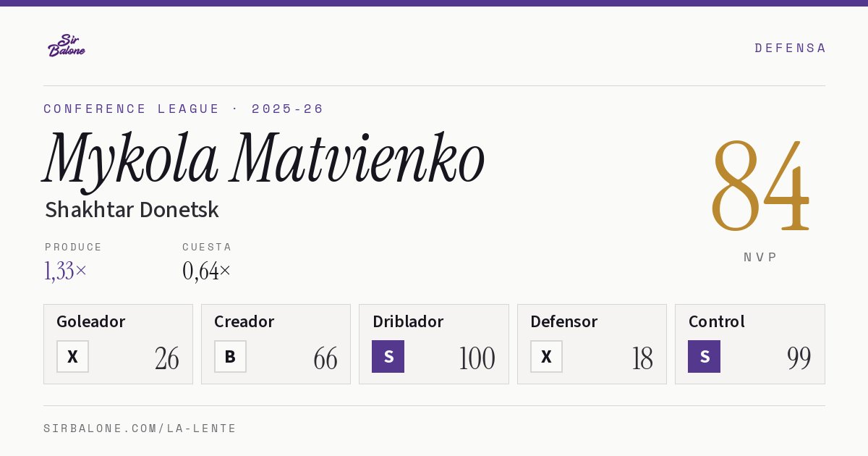Image resolution: width=868 pixels, height=456 pixels.
Task: Open the sirbalone.com/la-lente link
Action: click(140, 428)
